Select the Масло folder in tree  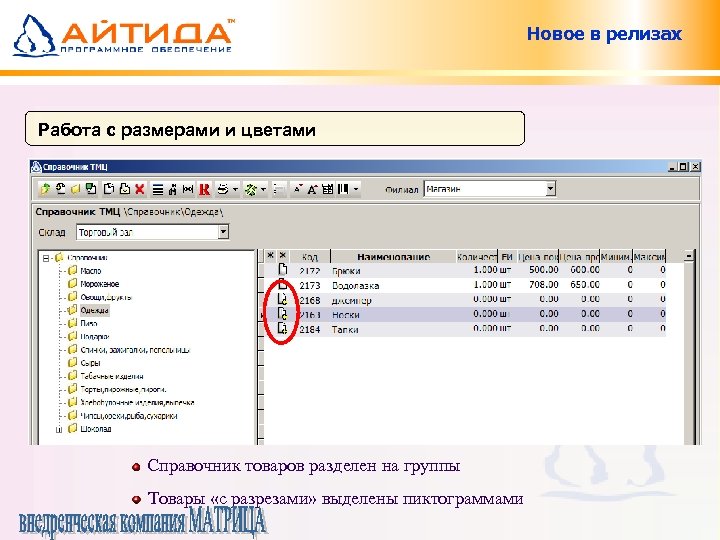pos(90,271)
